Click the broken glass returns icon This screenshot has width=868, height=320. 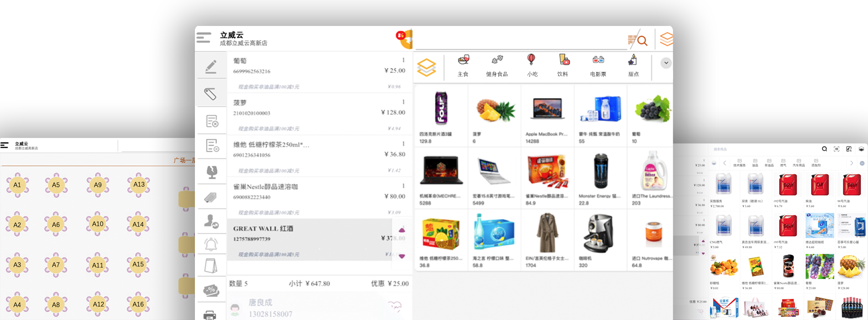(211, 172)
